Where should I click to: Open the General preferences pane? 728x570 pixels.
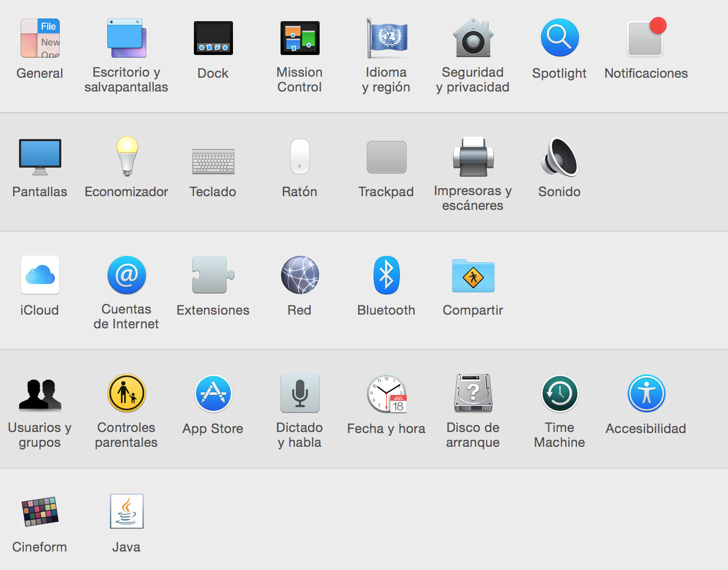(x=40, y=38)
